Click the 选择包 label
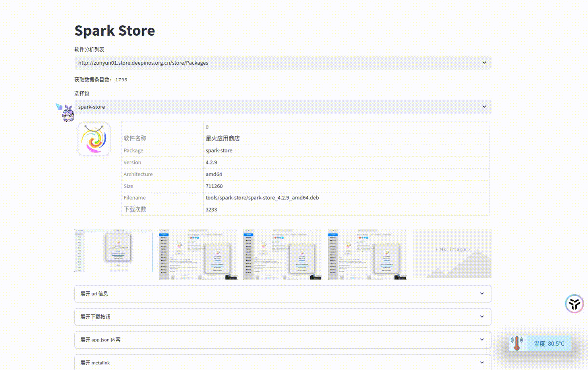 (x=82, y=94)
